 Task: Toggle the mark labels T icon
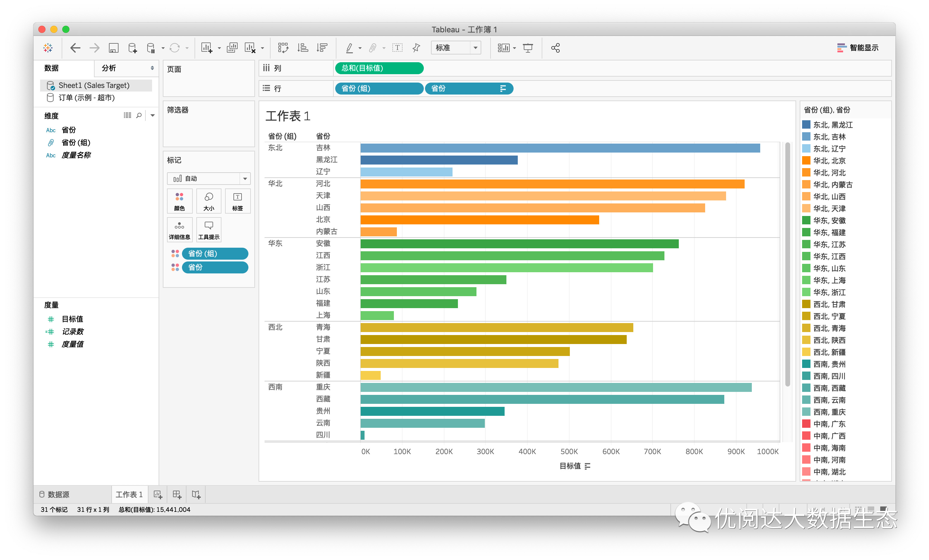[x=397, y=48]
